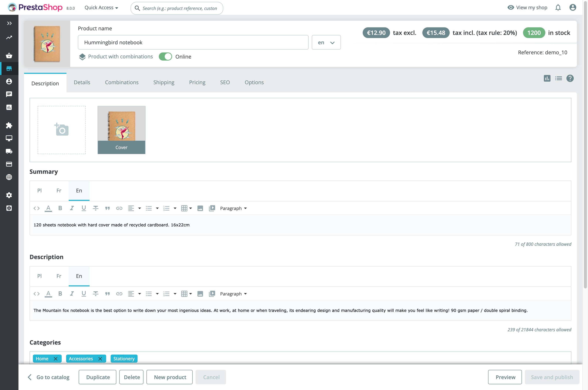Select the Cover product image thumbnail

[121, 130]
